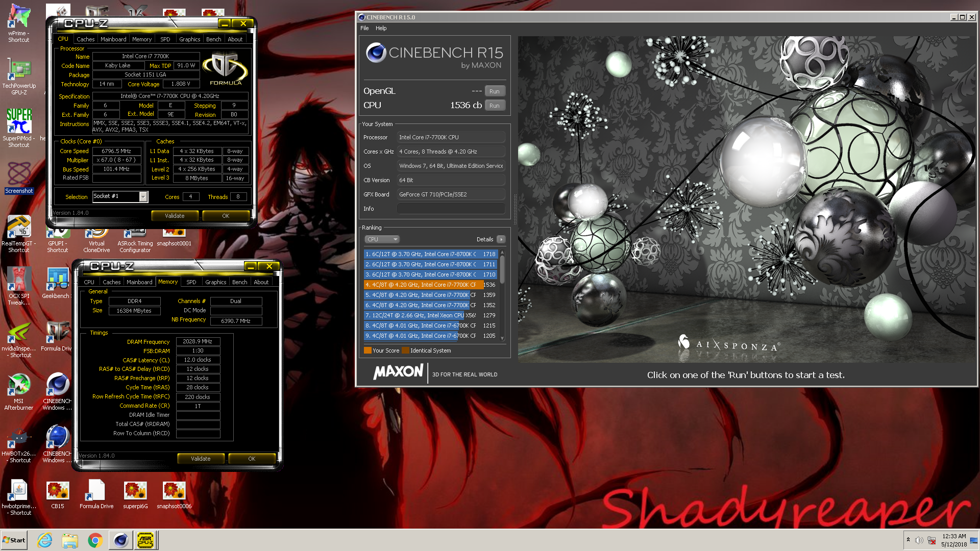Viewport: 980px width, 551px height.
Task: Click the Cinebench Info input field
Action: 451,209
